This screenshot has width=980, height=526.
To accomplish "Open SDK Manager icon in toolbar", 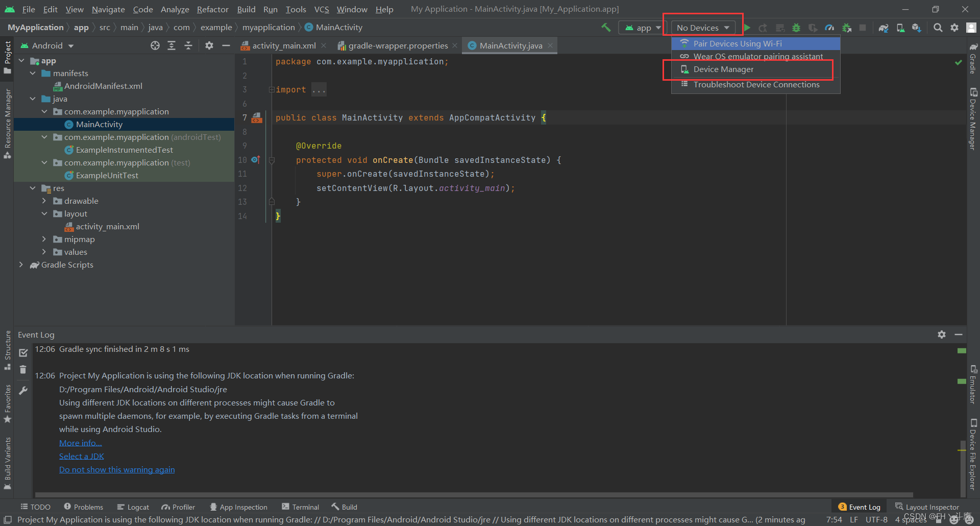I will point(917,28).
